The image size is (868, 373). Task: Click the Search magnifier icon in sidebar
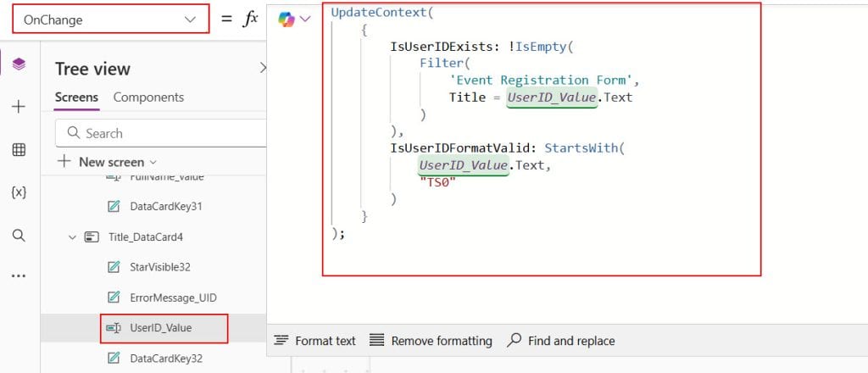click(x=19, y=236)
